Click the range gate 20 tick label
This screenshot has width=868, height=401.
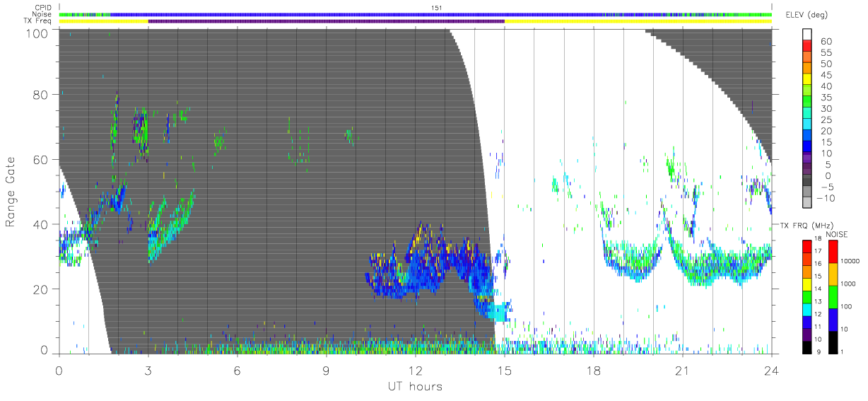41,289
